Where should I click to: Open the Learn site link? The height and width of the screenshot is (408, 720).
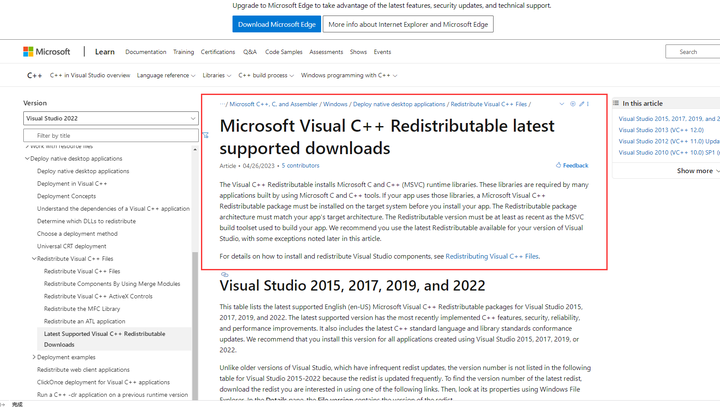click(x=105, y=52)
